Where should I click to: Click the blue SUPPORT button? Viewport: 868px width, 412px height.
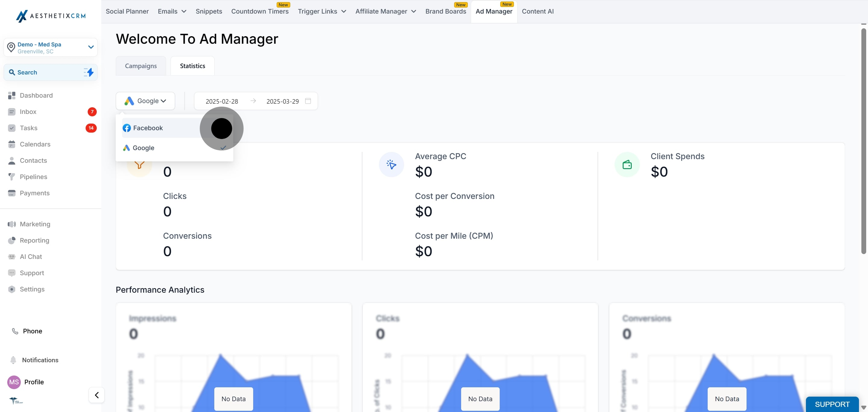[x=832, y=404]
